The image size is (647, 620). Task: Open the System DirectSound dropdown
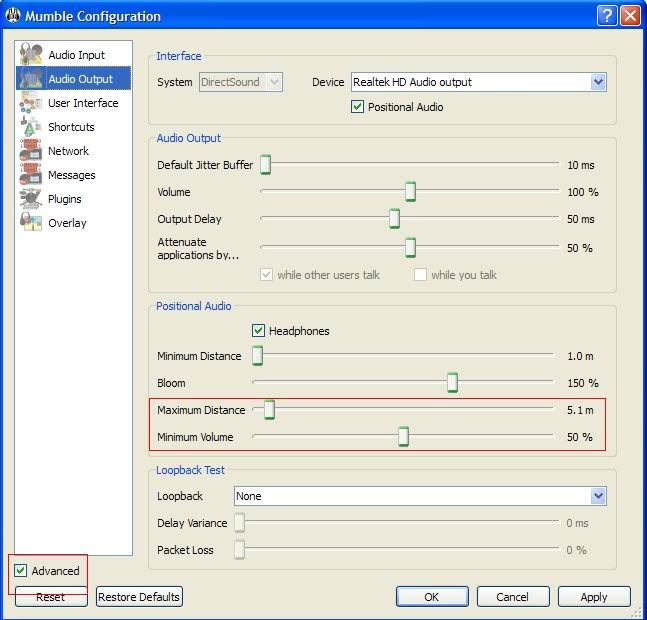pyautogui.click(x=241, y=82)
